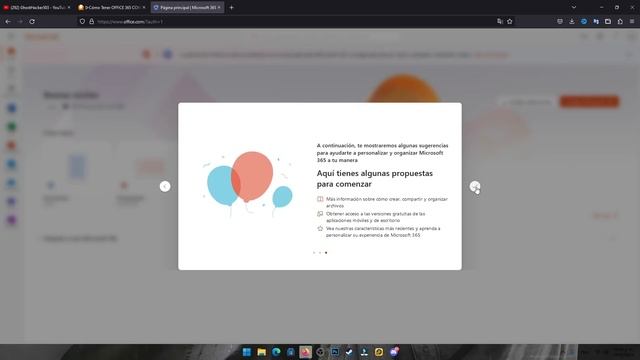Select the third pagination dot of the carousel

click(x=326, y=253)
